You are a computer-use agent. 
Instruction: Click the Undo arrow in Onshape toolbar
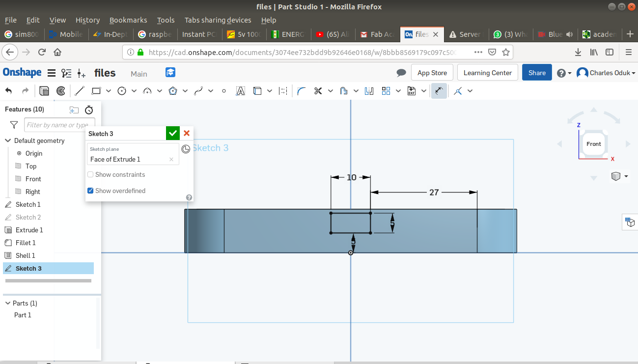[9, 91]
